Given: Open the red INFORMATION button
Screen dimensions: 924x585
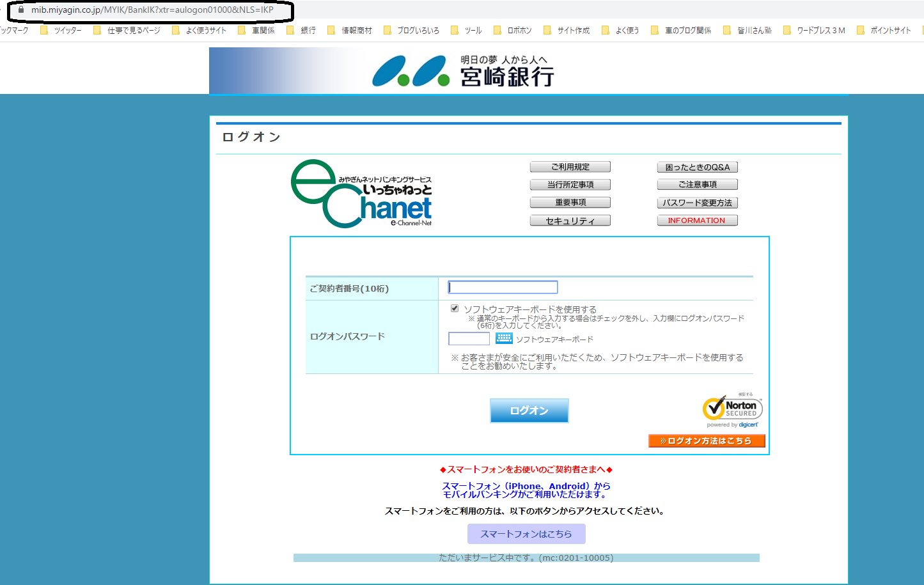Looking at the screenshot, I should (x=698, y=221).
